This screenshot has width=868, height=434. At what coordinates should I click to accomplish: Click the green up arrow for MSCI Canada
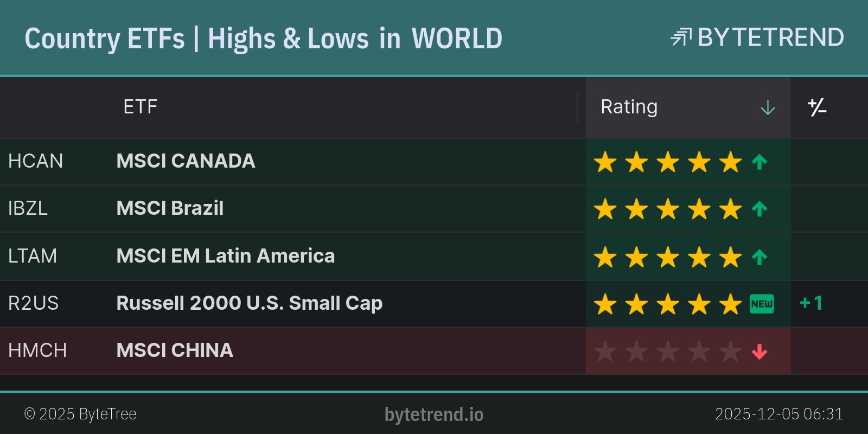pos(759,162)
